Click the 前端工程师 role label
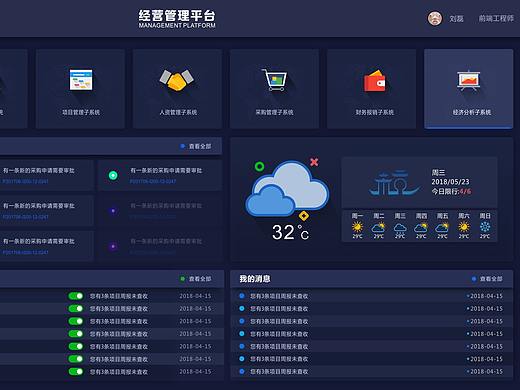 (496, 19)
